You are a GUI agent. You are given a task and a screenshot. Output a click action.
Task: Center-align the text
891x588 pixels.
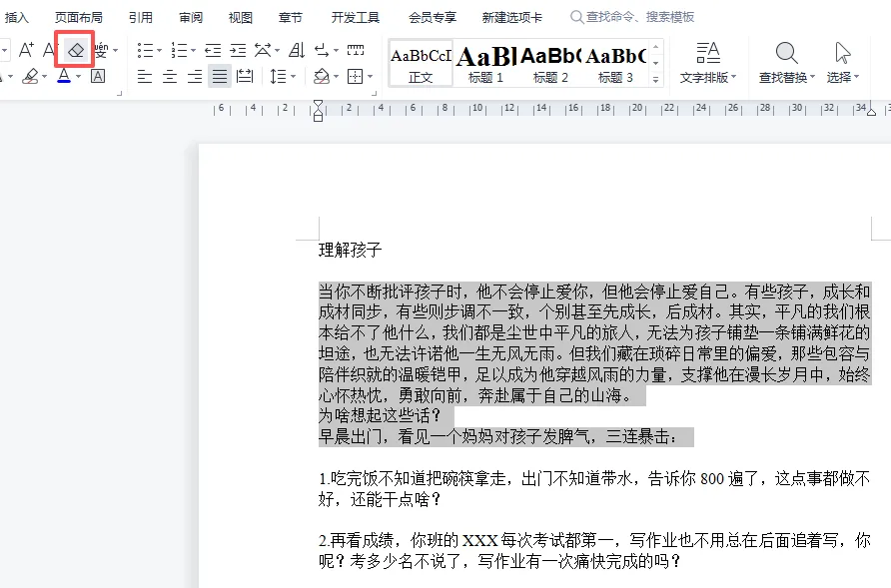point(170,76)
